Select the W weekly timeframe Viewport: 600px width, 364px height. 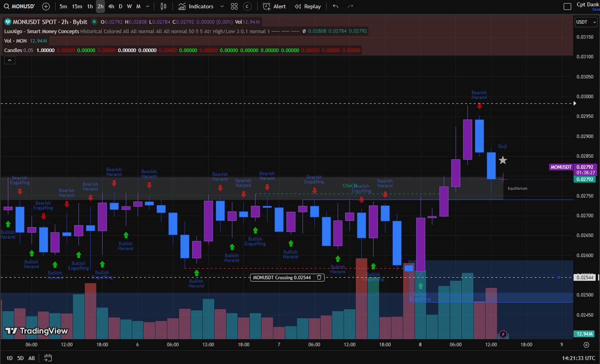(129, 6)
